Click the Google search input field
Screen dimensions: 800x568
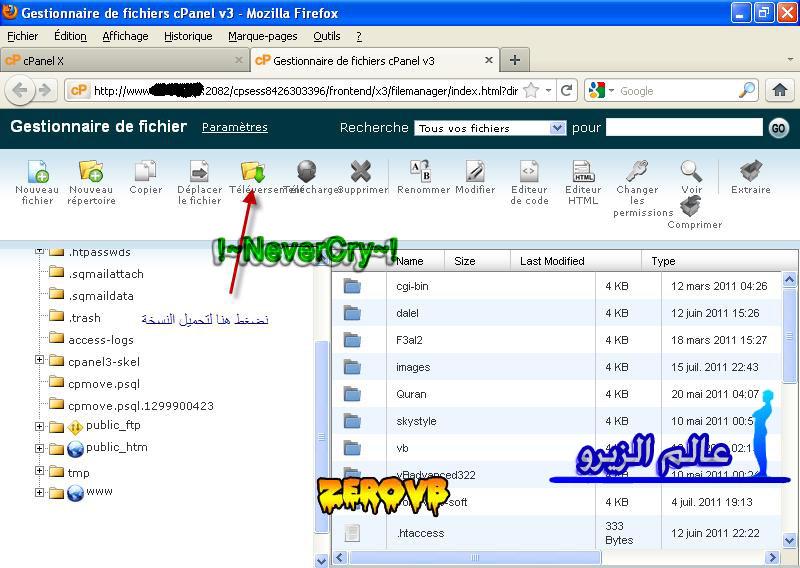(x=677, y=91)
